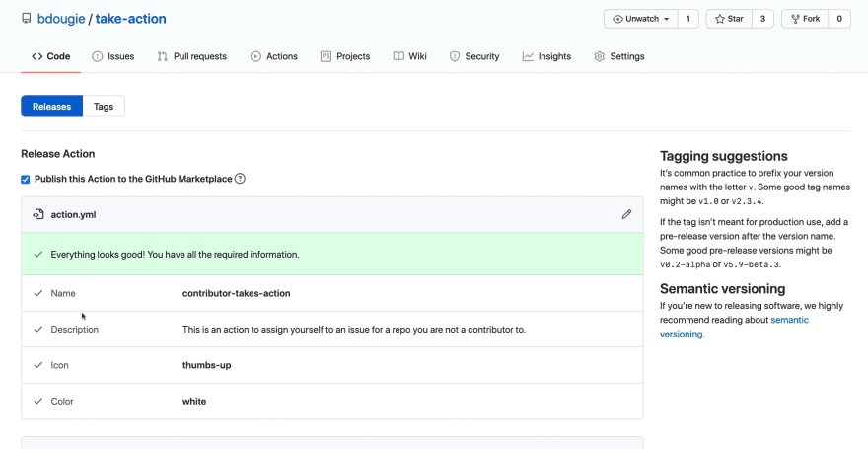868x449 pixels.
Task: Fork the repository
Action: click(805, 19)
